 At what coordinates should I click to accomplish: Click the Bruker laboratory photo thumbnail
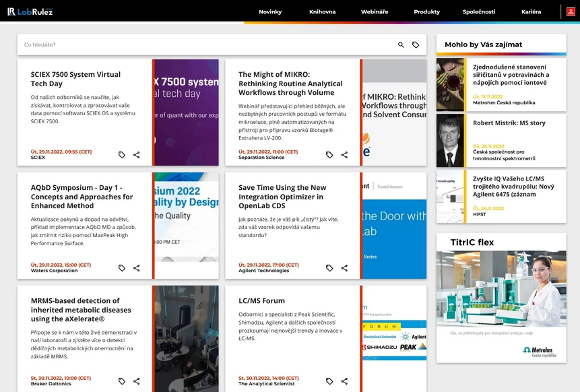click(x=187, y=339)
